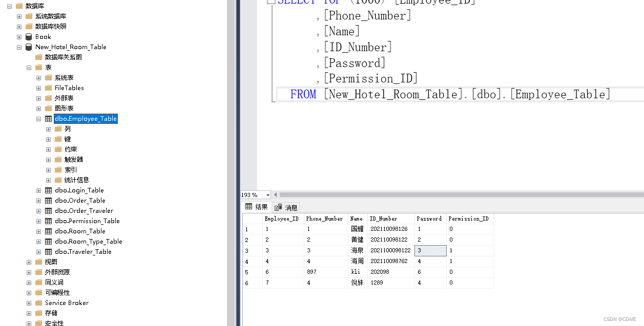The width and height of the screenshot is (644, 326).
Task: Select the dbo.Login_Table tree item
Action: 79,190
